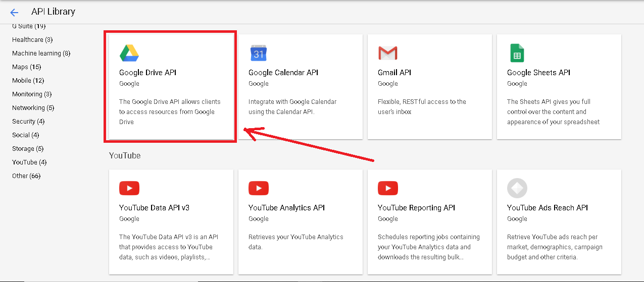Filter by G Suite (19) category
The width and height of the screenshot is (644, 282).
pos(29,26)
